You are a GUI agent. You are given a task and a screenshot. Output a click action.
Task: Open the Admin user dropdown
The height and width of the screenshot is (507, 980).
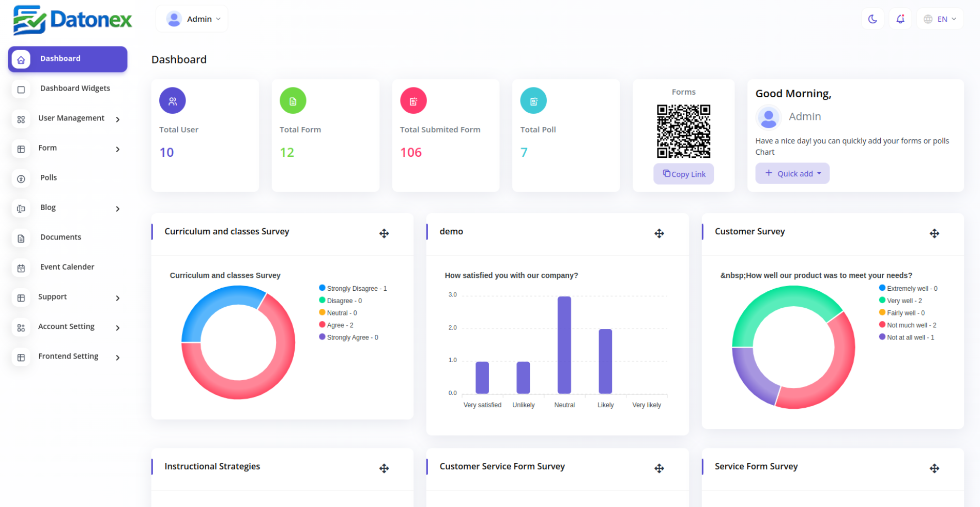tap(192, 19)
